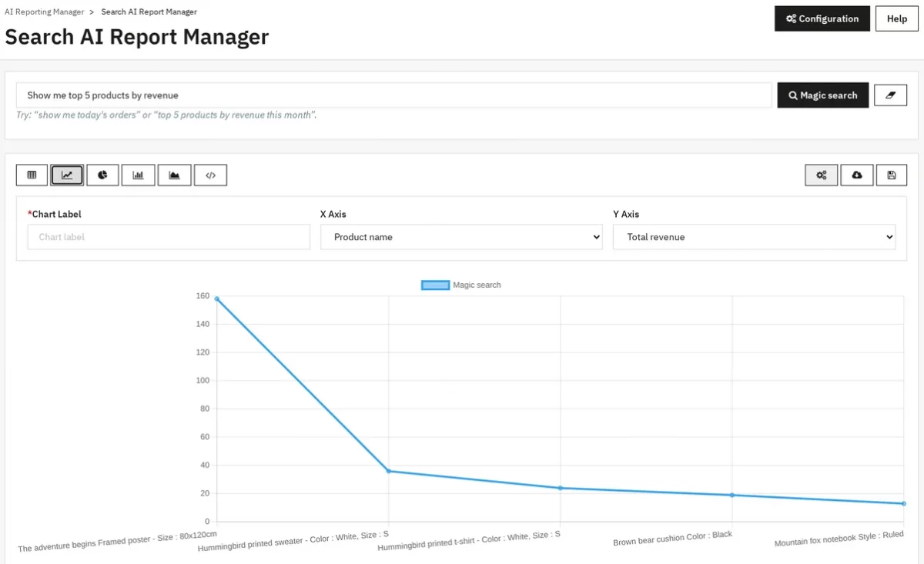Click the 'Search AI Report Manager' page heading
The image size is (924, 564).
137,37
